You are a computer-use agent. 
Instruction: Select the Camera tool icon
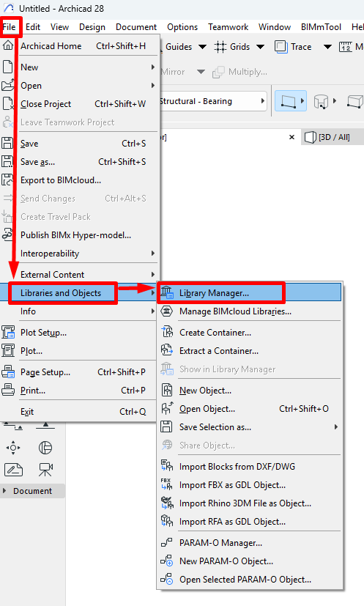(x=45, y=470)
